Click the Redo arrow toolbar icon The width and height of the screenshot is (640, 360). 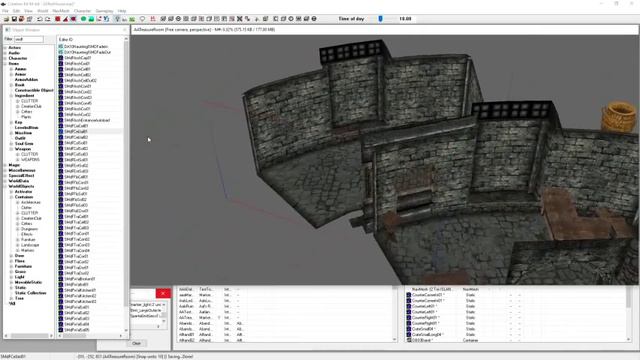tap(48, 19)
